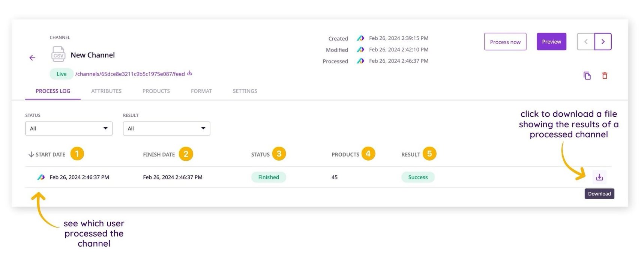644x259 pixels.
Task: Delete the channel with trash icon
Action: click(605, 76)
